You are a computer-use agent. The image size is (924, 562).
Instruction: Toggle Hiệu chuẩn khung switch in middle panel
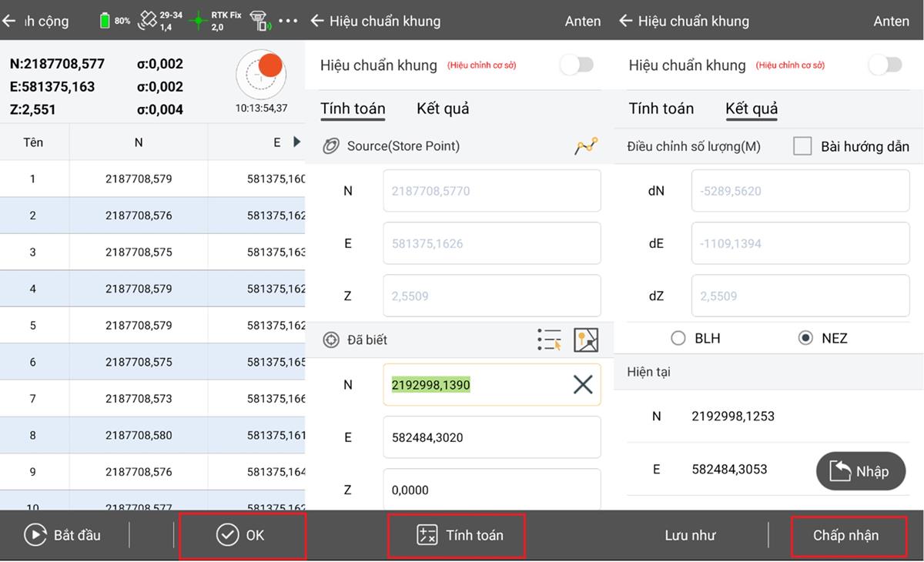pos(577,65)
